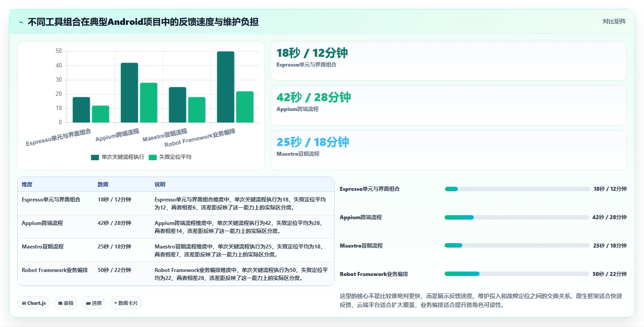
Task: Select the 42秒 / 28分钟 Appium stat card
Action: pos(448,105)
